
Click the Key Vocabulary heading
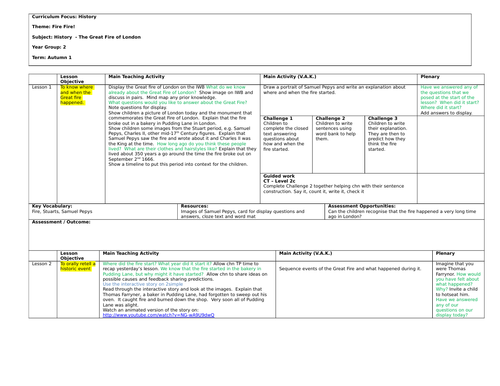[52, 206]
